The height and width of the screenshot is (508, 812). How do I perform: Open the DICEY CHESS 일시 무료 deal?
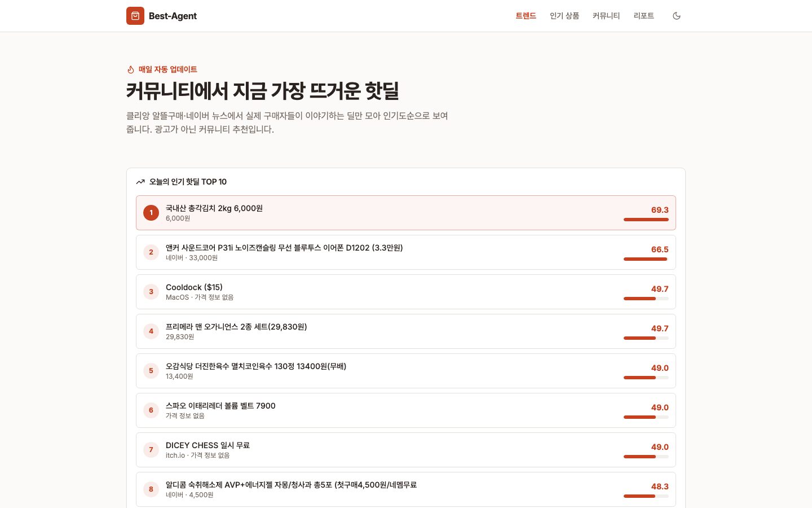(406, 450)
